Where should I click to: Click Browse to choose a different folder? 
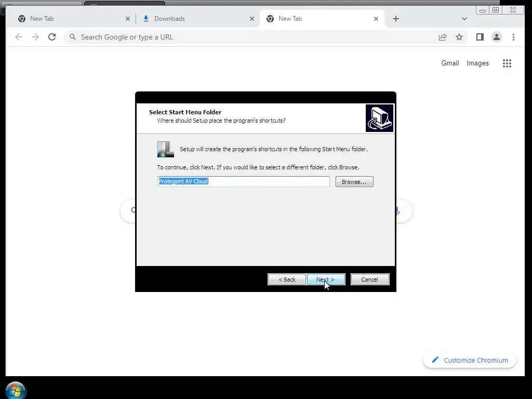[x=354, y=181]
